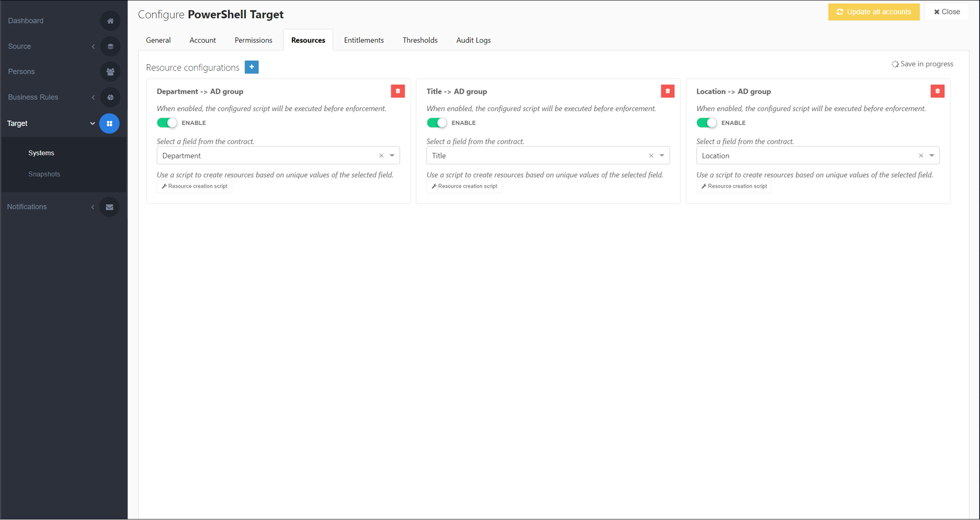The width and height of the screenshot is (980, 520).
Task: Click the blue Target grid icon
Action: coord(109,123)
